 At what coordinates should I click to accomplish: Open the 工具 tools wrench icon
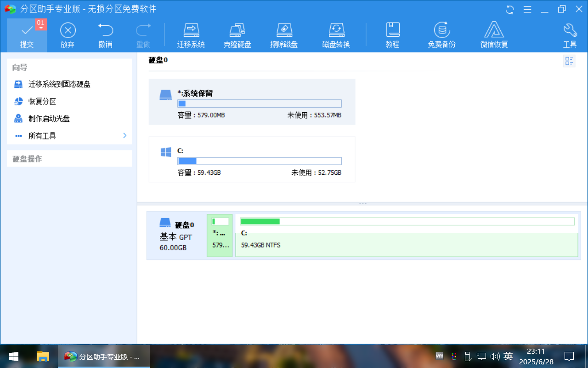(x=570, y=30)
